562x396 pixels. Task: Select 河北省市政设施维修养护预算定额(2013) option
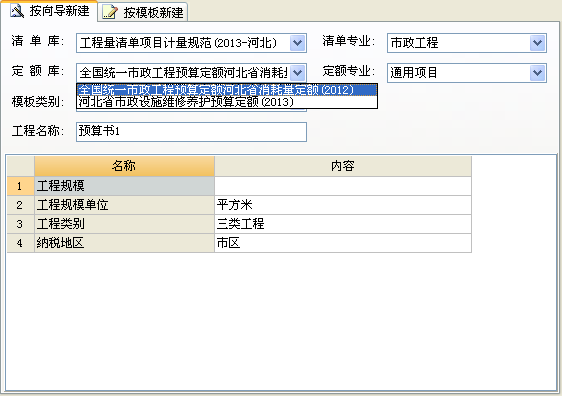[x=227, y=102]
